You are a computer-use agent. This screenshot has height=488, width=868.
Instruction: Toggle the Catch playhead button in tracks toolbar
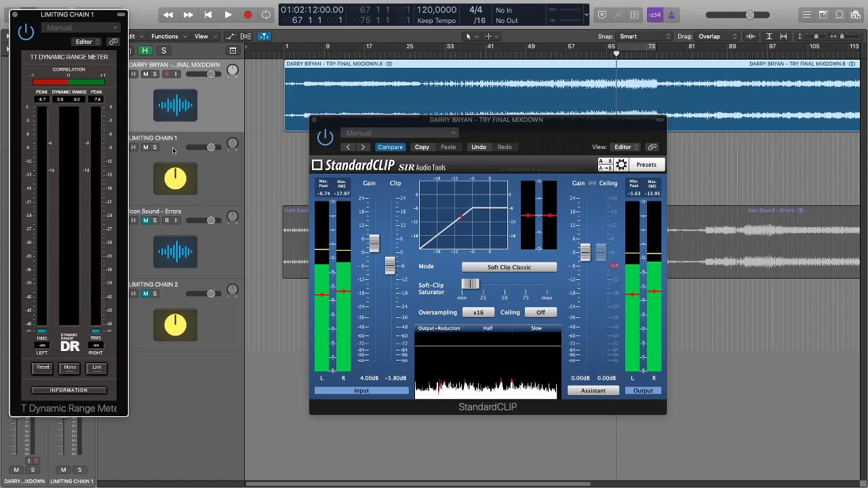(264, 37)
